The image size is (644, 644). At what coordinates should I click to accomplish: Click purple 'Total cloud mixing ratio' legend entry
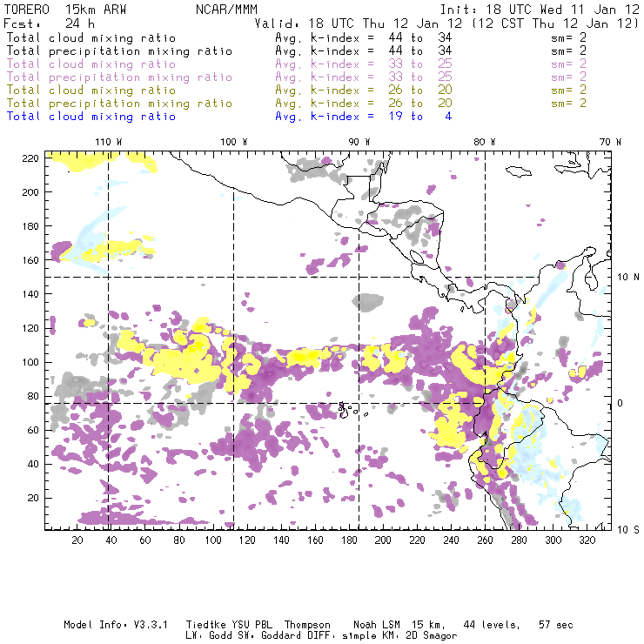coord(91,64)
